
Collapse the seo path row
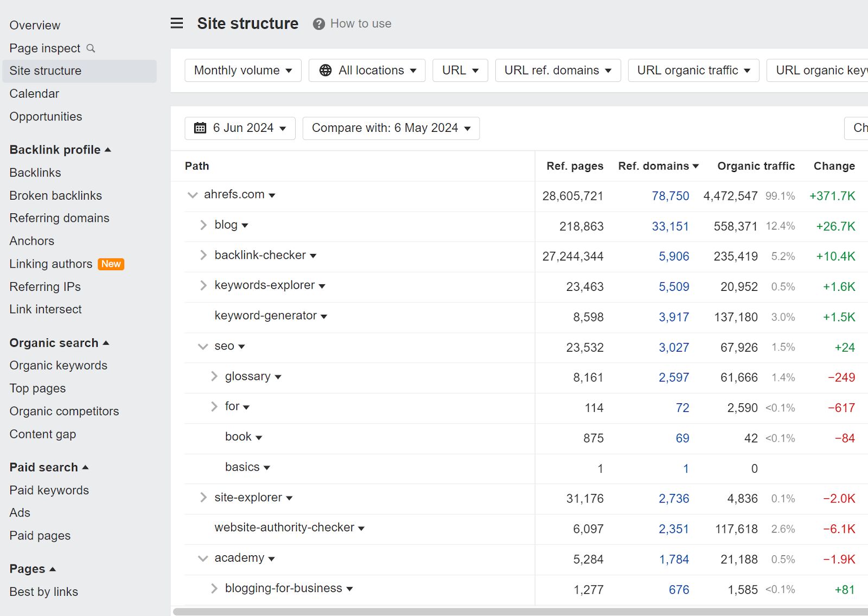click(x=203, y=346)
